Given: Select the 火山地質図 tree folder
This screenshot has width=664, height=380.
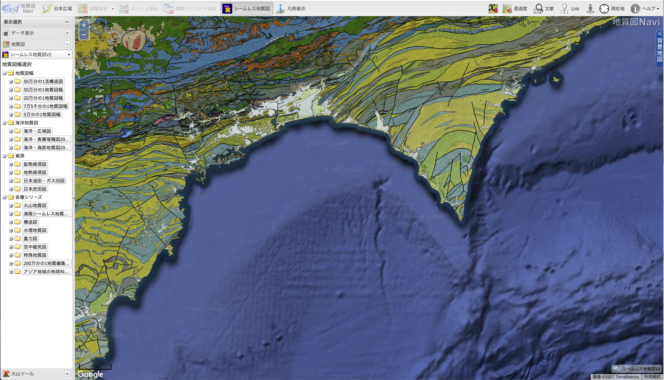Looking at the screenshot, I should (x=34, y=205).
